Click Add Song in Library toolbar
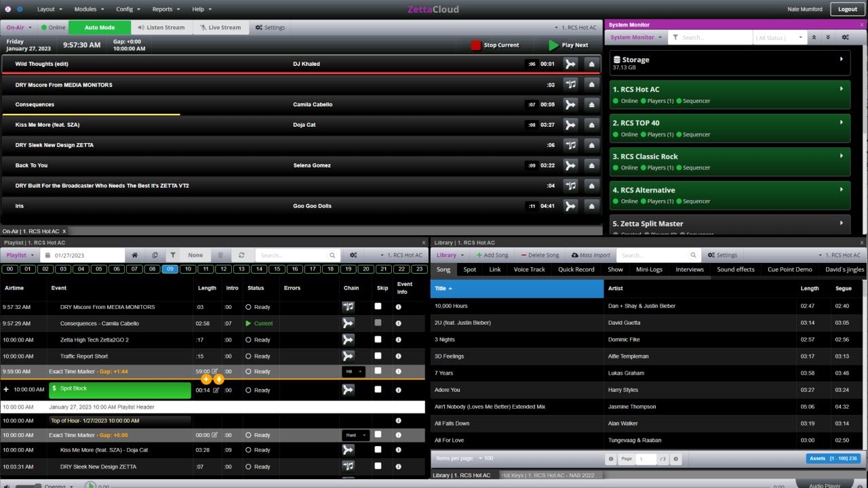868x488 pixels. tap(492, 256)
